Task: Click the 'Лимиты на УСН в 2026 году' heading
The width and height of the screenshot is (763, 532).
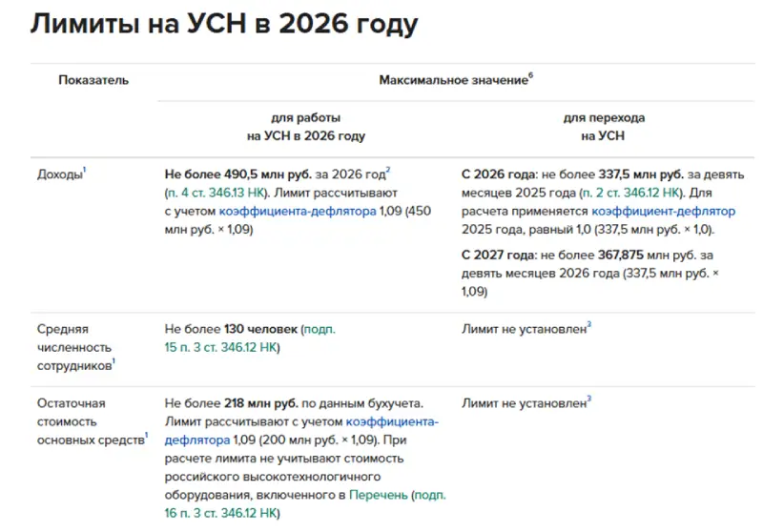Action: (x=224, y=25)
